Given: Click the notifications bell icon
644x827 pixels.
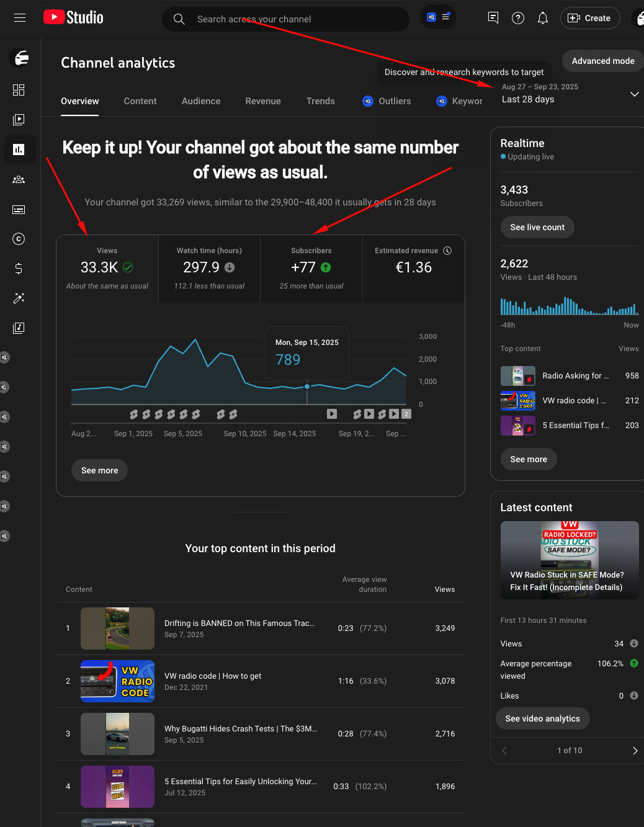Looking at the screenshot, I should tap(543, 18).
